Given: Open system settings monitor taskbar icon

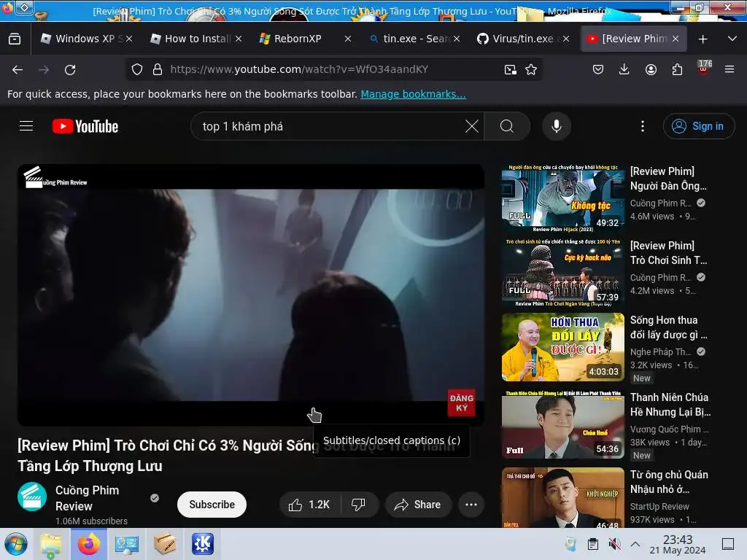Looking at the screenshot, I should tap(126, 544).
